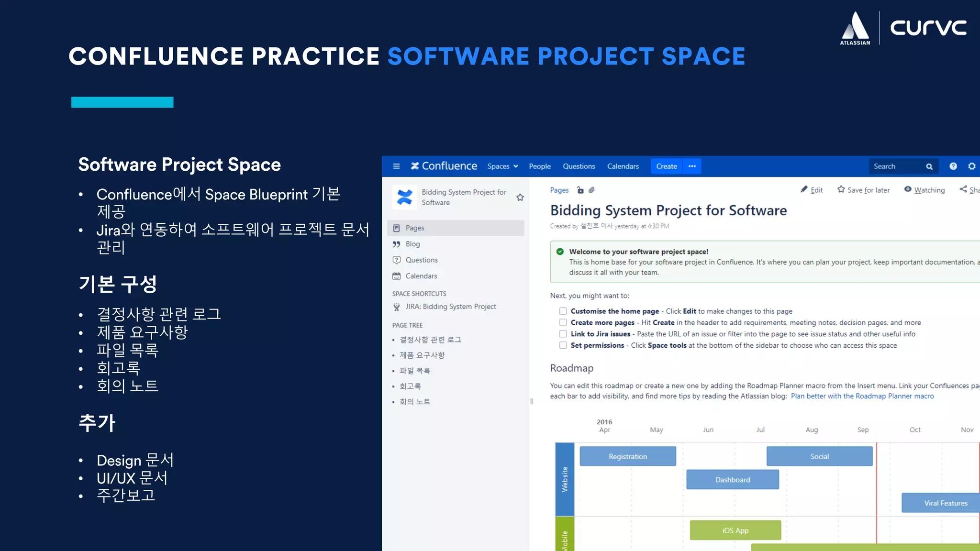Open 회의 노트 in page tree
This screenshot has height=551, width=980.
pos(414,402)
